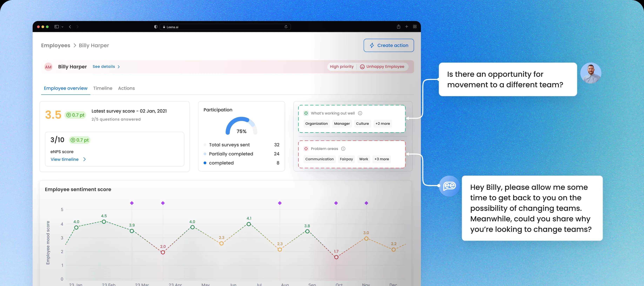Image resolution: width=644 pixels, height=286 pixels.
Task: Click the green diamond working-well icon
Action: coord(306,113)
